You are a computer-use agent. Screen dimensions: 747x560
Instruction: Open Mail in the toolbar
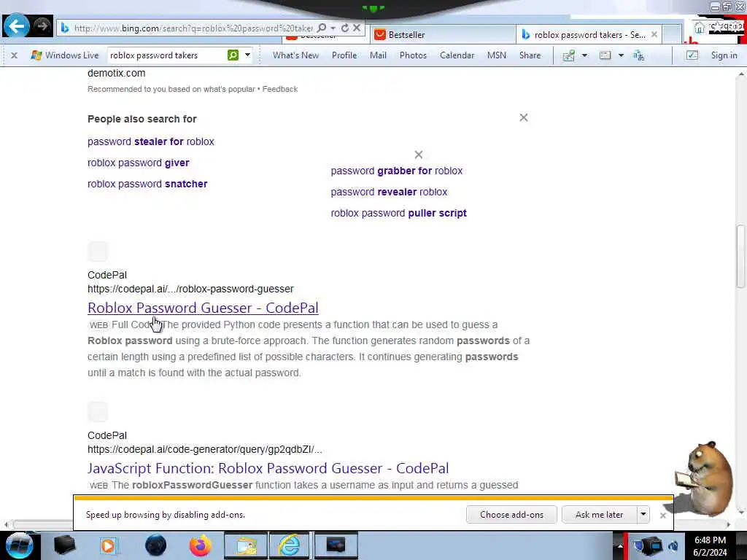tap(379, 55)
